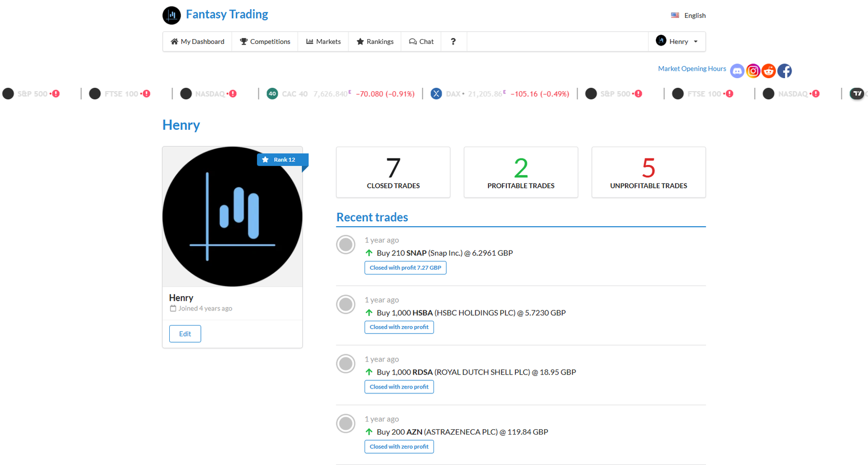868x465 pixels.
Task: Click the Rank 12 ribbon badge
Action: [282, 160]
